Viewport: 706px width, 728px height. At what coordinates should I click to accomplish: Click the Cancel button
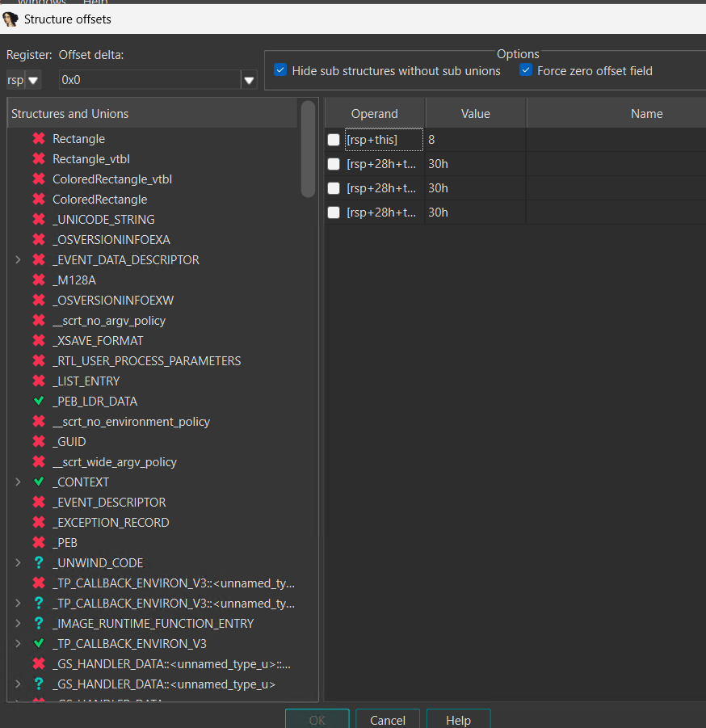point(388,719)
